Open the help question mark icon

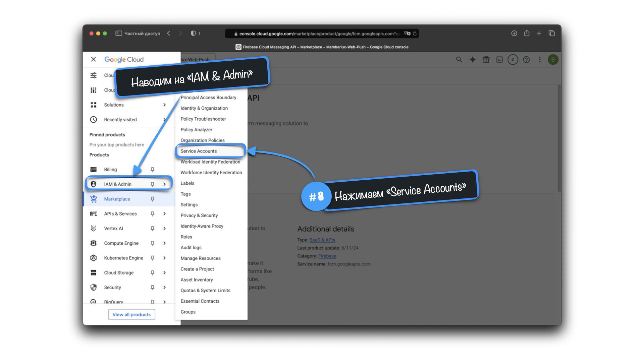[x=526, y=60]
